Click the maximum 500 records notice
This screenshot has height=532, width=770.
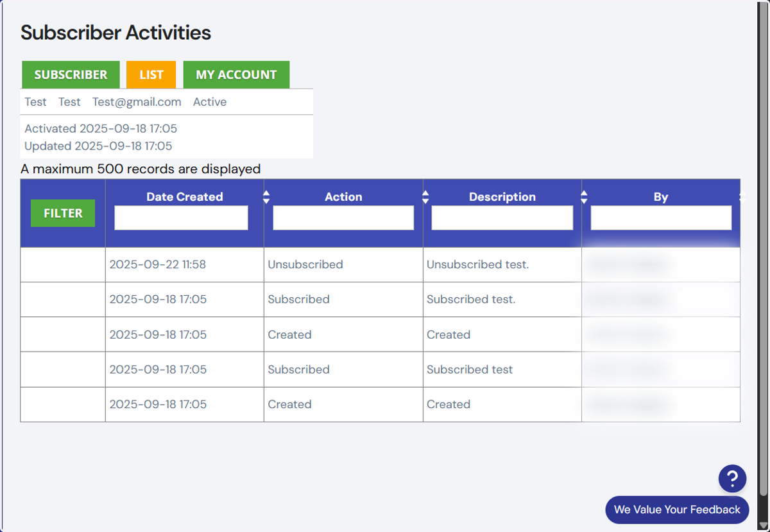[x=141, y=169]
